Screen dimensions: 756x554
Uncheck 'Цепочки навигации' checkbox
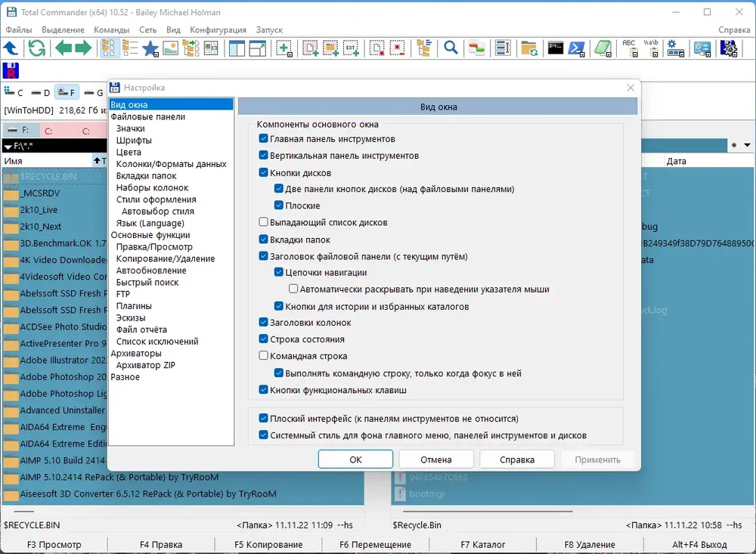click(x=279, y=272)
